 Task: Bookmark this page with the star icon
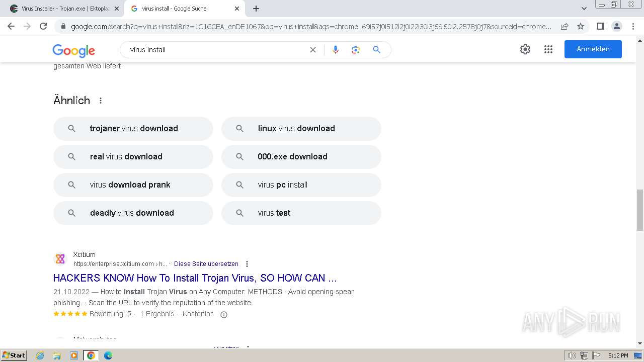tap(581, 26)
